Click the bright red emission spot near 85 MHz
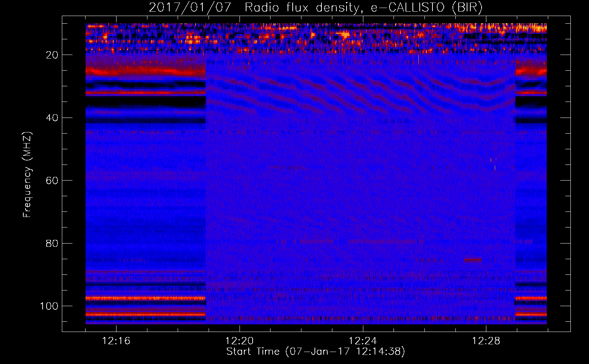 473,260
